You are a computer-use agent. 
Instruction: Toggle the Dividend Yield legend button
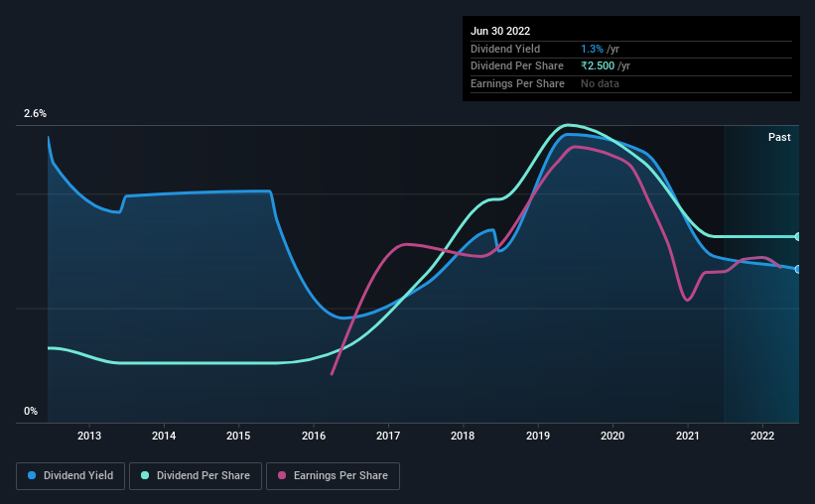point(70,476)
